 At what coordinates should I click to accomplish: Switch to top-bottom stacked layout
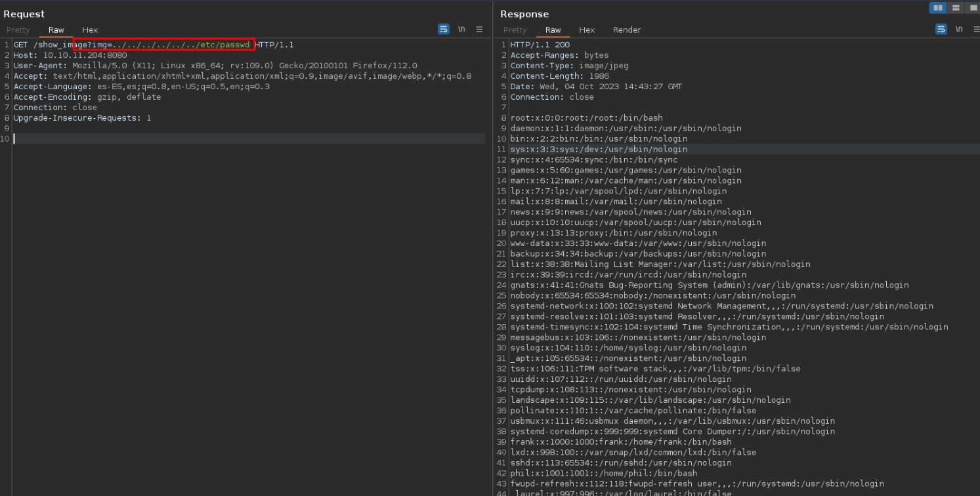tap(956, 8)
